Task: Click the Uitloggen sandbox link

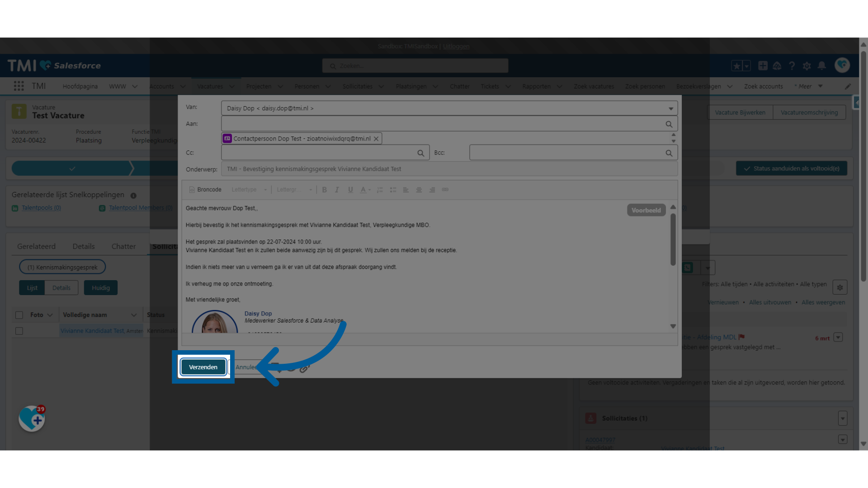Action: [x=456, y=47]
